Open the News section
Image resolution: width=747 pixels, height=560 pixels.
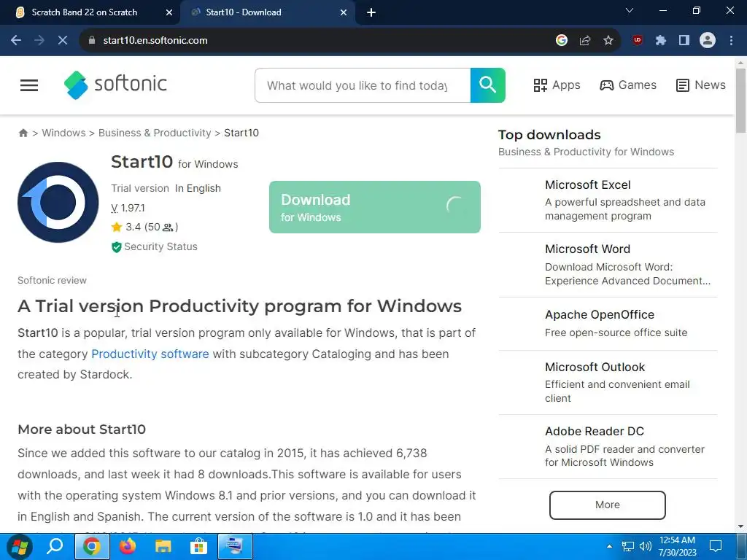click(x=701, y=85)
